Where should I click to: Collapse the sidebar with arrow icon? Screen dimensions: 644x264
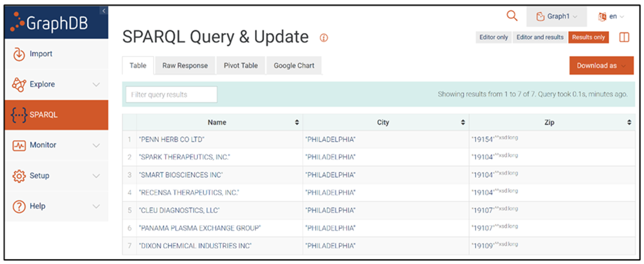point(104,11)
